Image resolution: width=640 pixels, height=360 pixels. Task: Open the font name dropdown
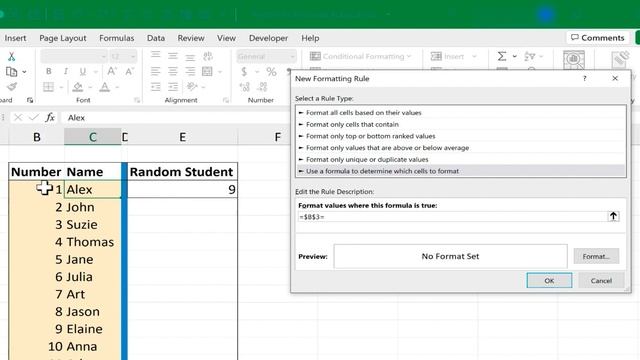click(x=104, y=56)
